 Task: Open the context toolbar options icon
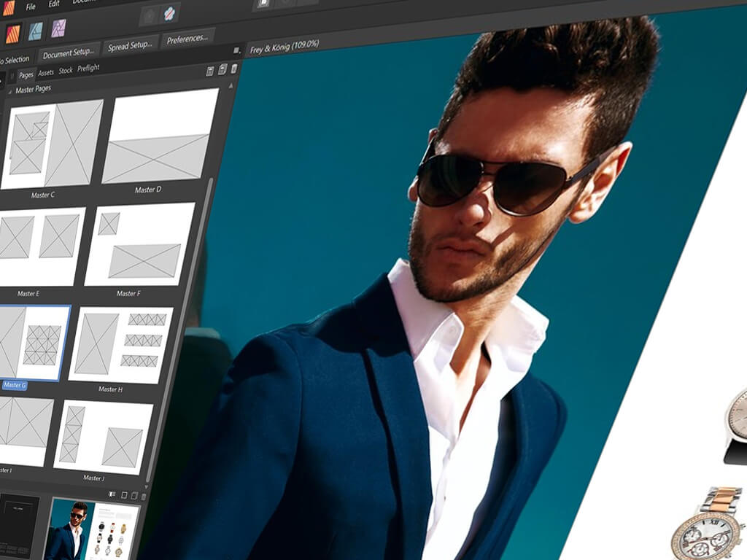(236, 50)
